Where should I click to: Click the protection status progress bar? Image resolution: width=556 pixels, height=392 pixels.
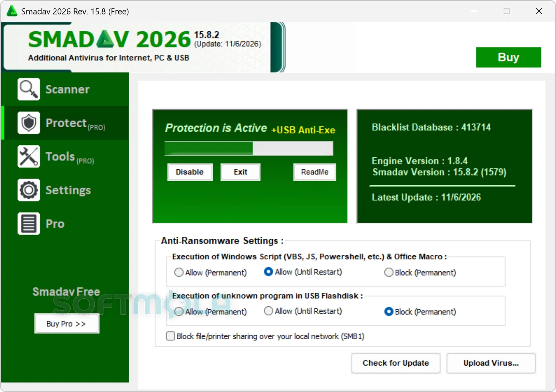pos(249,148)
